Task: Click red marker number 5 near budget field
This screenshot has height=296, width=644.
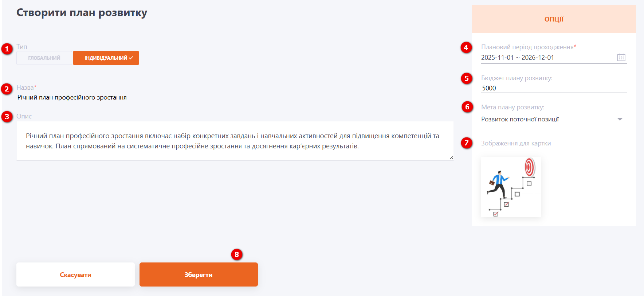Action: 466,78
